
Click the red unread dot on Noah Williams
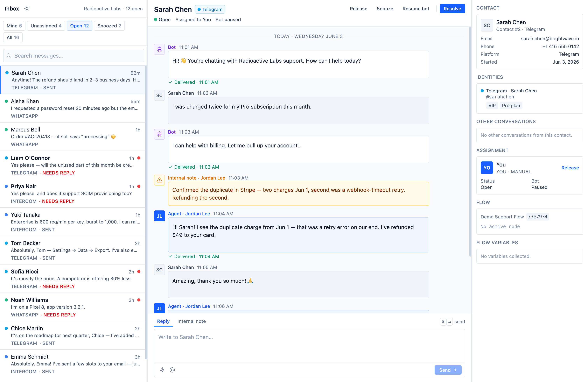[139, 300]
